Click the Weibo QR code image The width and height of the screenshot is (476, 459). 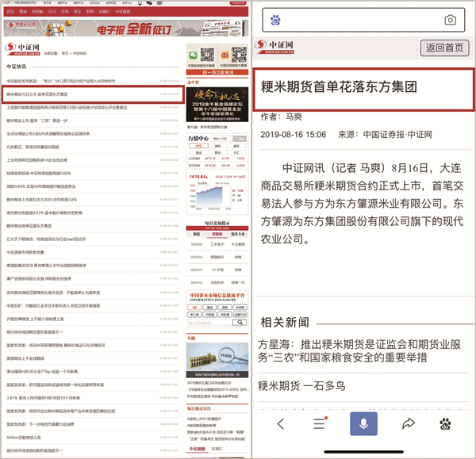[x=239, y=55]
